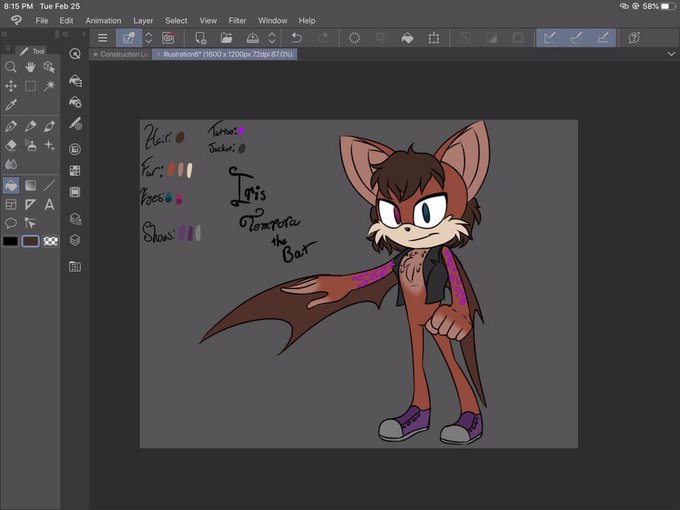Toggle Snap to Ruler

point(550,38)
